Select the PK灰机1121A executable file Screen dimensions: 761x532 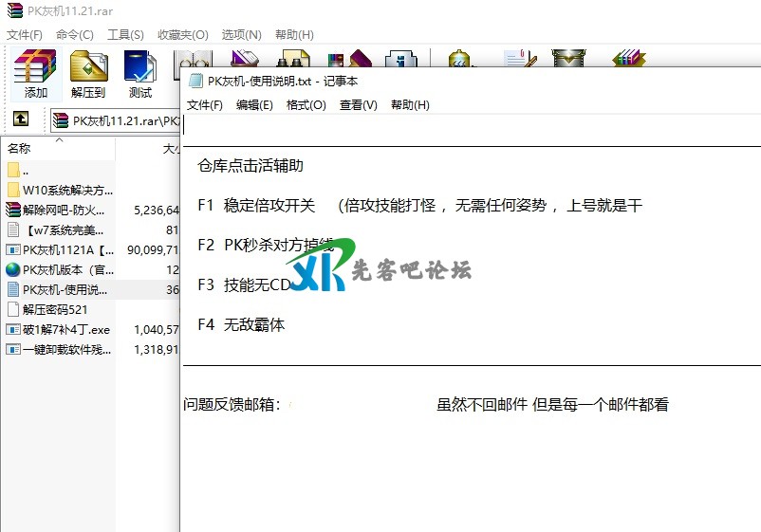[66, 249]
